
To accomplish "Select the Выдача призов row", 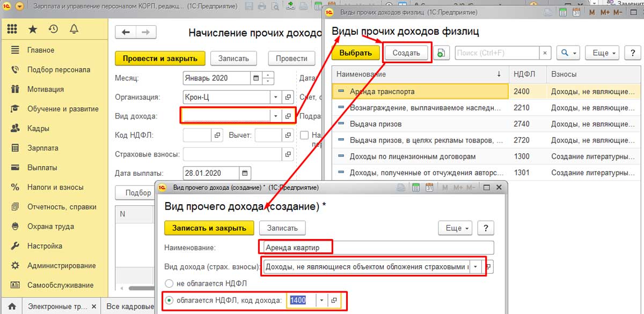I will (x=376, y=124).
